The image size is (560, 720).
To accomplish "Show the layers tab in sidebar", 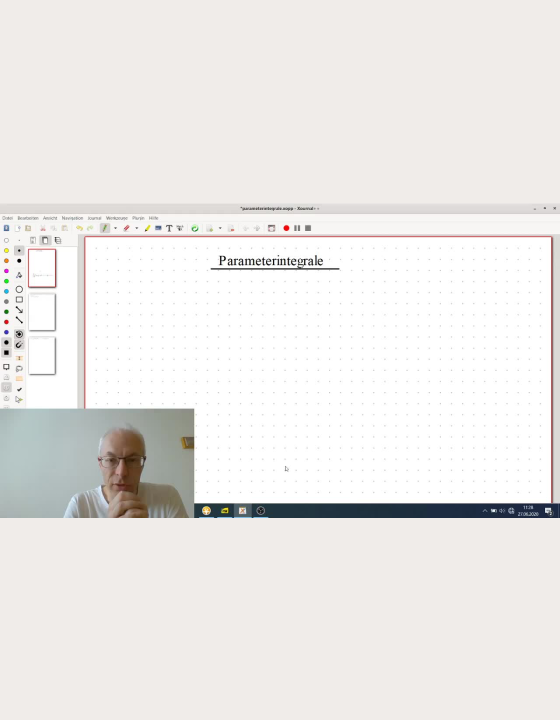I will (58, 240).
